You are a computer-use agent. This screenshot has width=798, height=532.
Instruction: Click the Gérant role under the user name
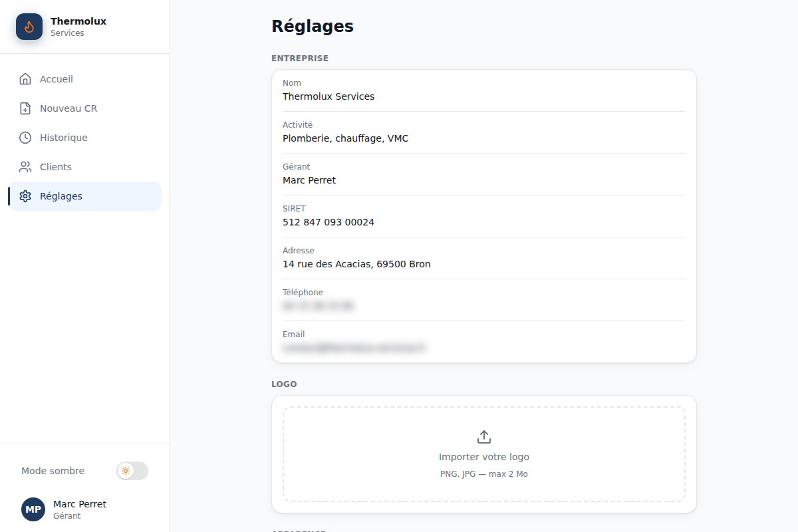click(x=67, y=516)
